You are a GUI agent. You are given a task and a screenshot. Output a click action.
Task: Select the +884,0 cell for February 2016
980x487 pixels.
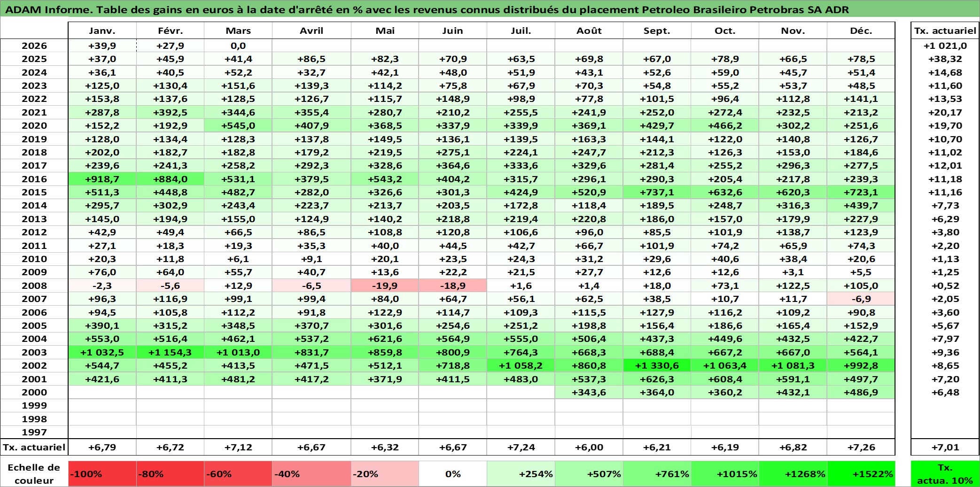[170, 179]
